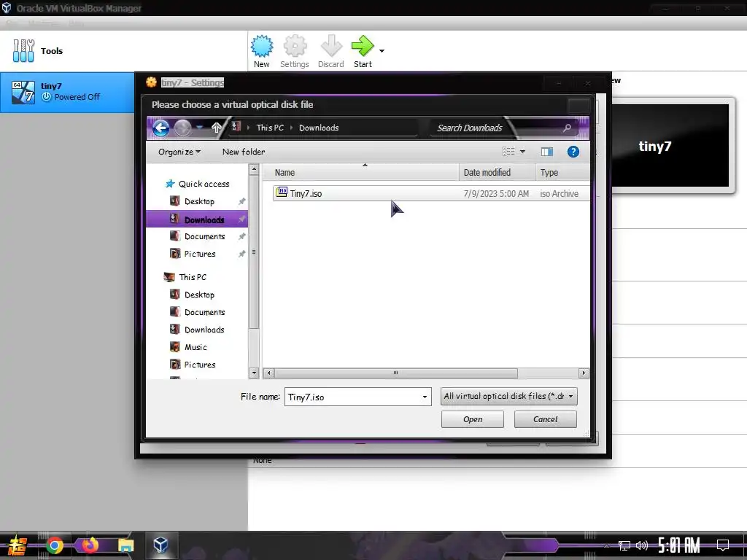This screenshot has width=747, height=560.
Task: Go up one folder level arrow
Action: point(216,128)
